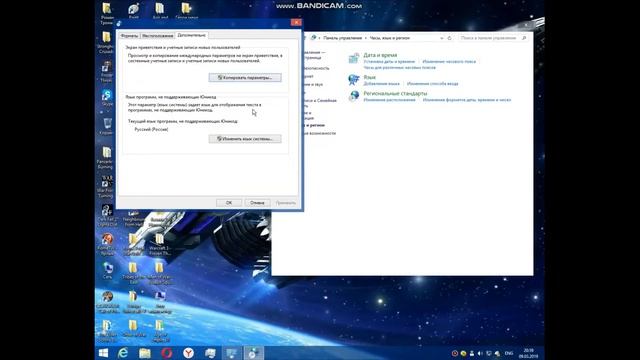Open the taskbar clock and date

coord(529,353)
